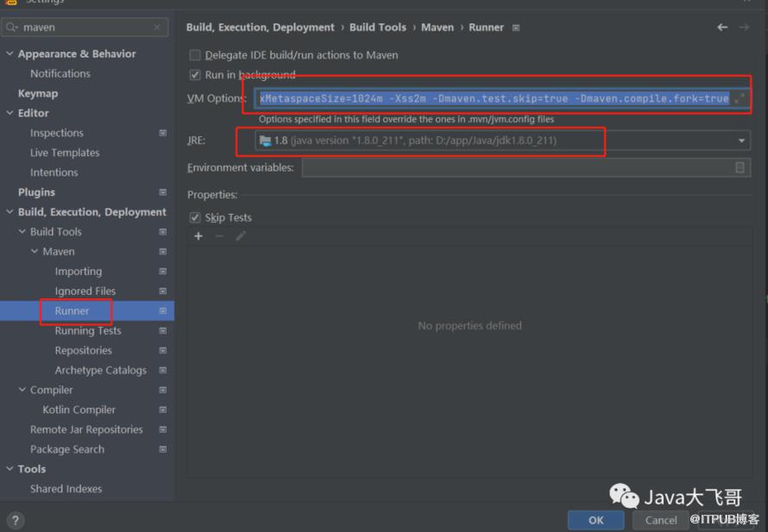Click the 'No properties defined' text
The width and height of the screenshot is (768, 532).
[x=469, y=326]
